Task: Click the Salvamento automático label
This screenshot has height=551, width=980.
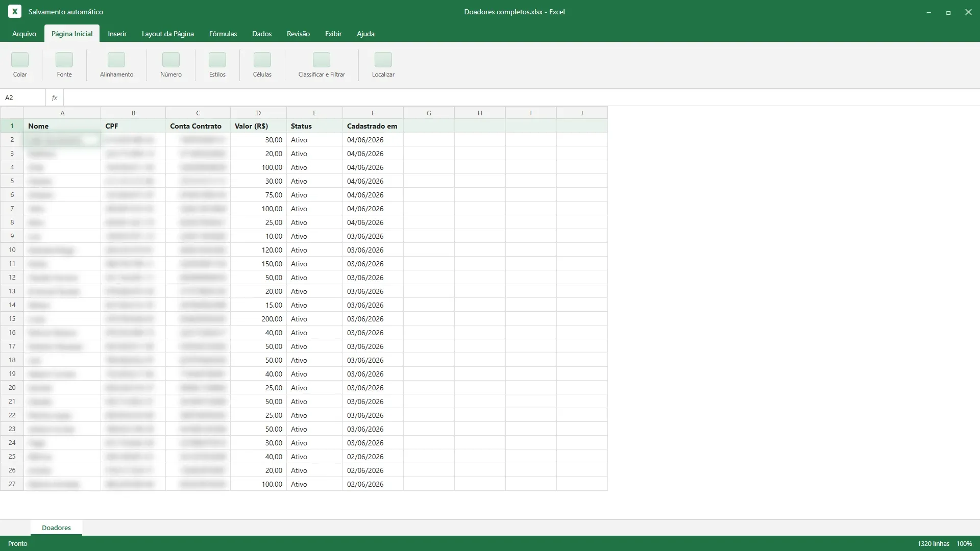Action: (x=66, y=12)
